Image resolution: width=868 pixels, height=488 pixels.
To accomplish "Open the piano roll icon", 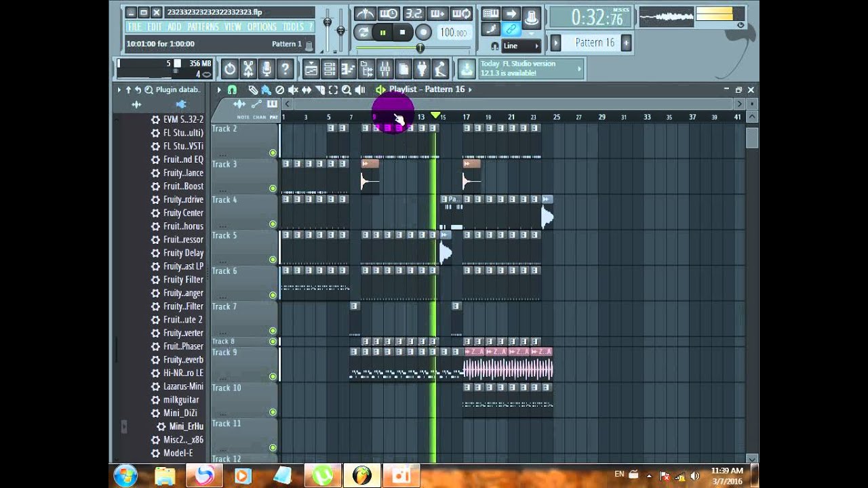I will [x=348, y=68].
